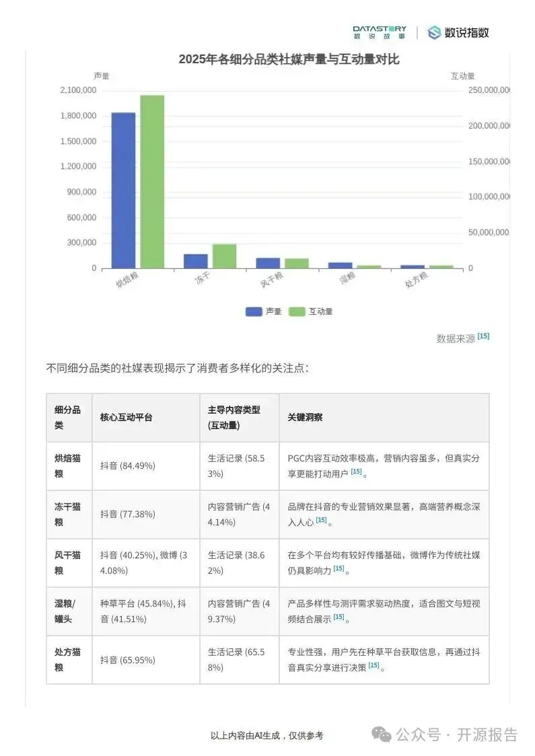535x756 pixels.
Task: Open the [15] citation in 处方猫粮 row
Action: (374, 665)
